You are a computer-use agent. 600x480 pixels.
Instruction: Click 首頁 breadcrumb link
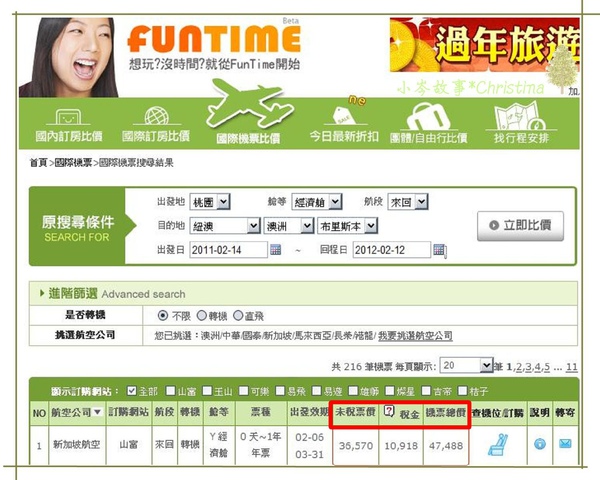click(x=38, y=163)
